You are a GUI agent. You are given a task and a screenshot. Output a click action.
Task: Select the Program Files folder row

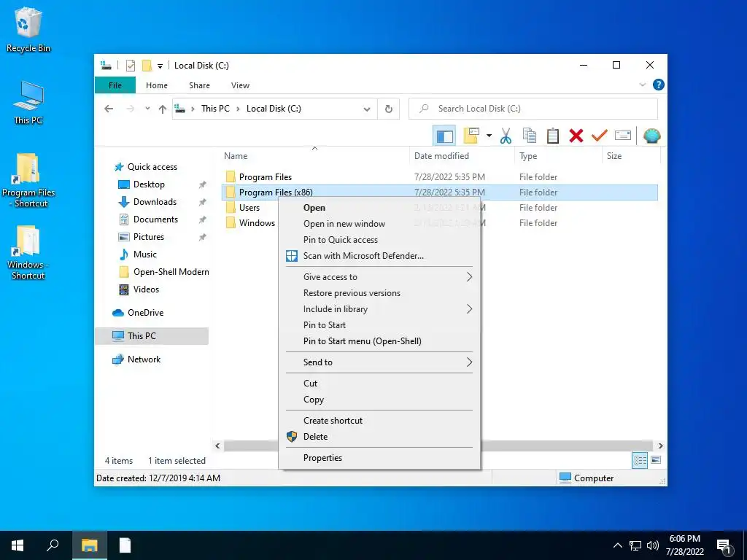pyautogui.click(x=440, y=177)
